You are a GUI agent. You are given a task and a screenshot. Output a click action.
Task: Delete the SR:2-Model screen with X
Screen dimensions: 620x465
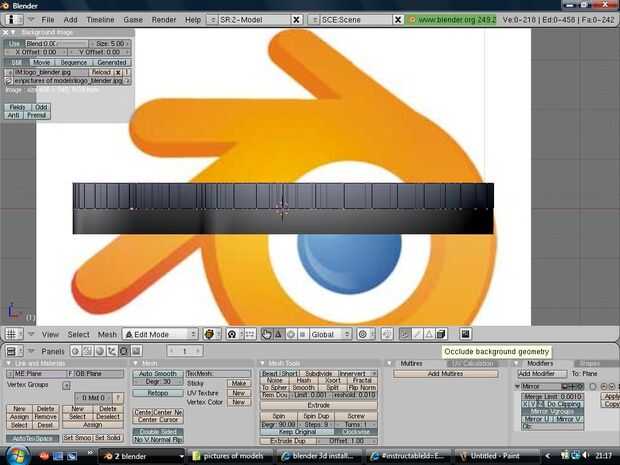pos(296,20)
